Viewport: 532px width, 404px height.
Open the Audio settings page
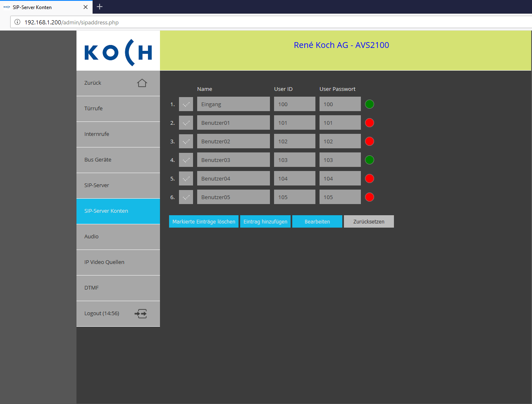coord(118,237)
